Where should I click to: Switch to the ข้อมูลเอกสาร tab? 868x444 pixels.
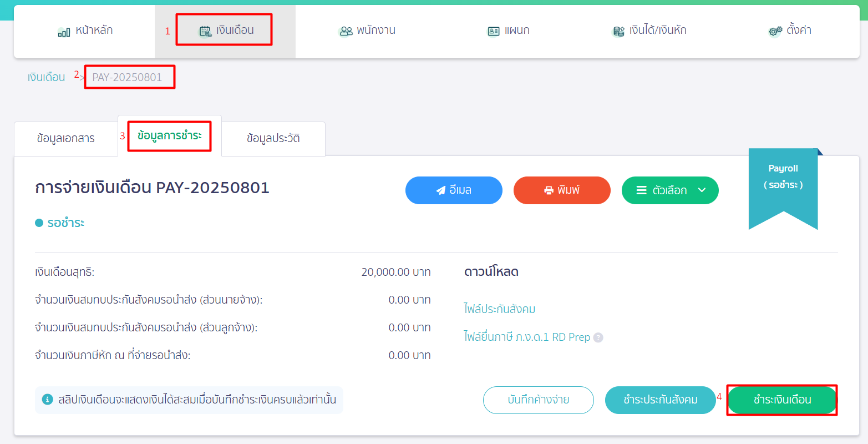pos(65,139)
